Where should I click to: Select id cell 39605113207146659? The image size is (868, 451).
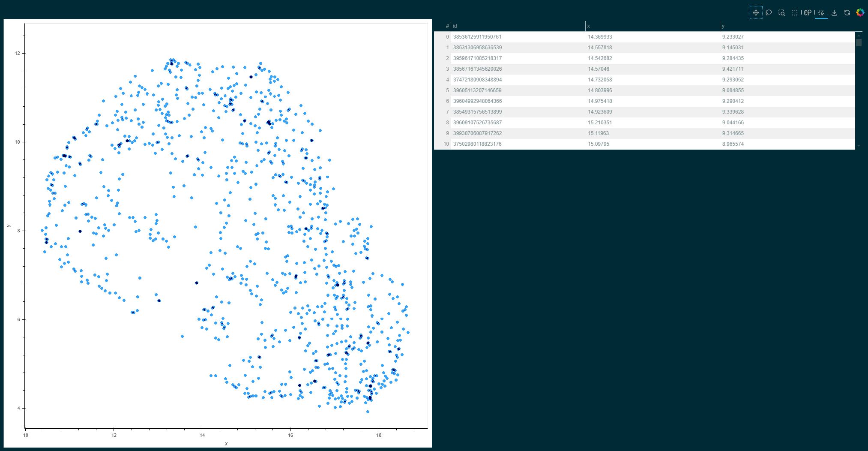[x=518, y=90]
